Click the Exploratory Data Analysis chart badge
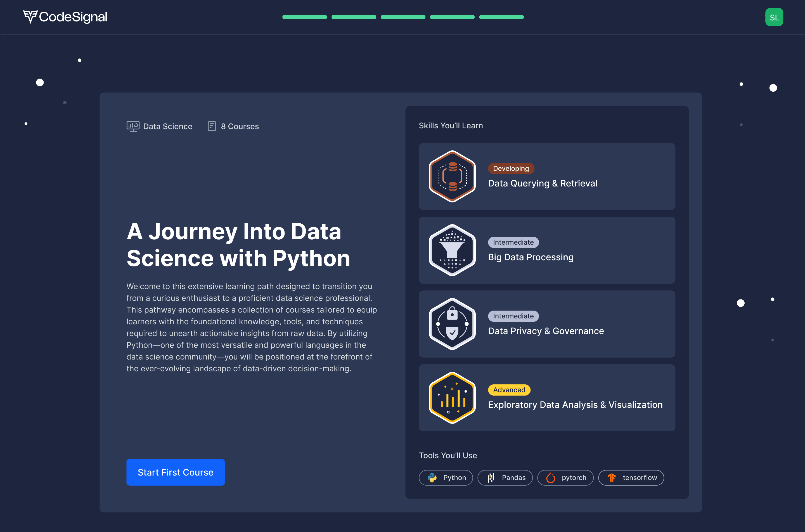 pyautogui.click(x=452, y=398)
